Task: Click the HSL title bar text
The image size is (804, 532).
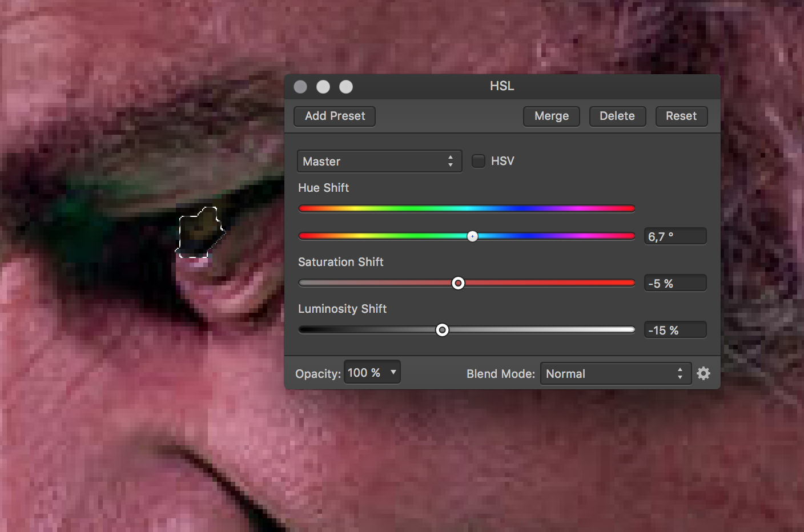Action: point(502,86)
